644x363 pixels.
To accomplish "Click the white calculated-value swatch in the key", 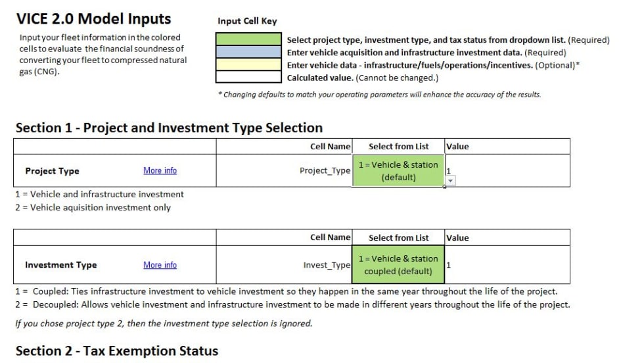I will [x=250, y=77].
